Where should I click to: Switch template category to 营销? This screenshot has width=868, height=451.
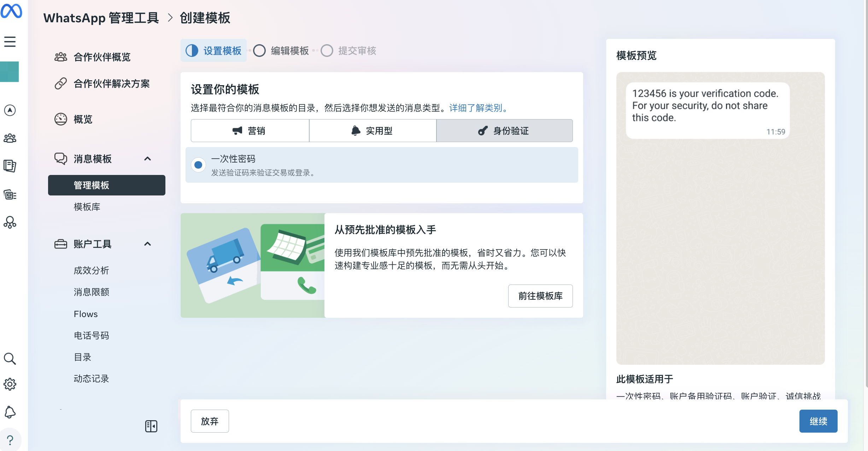[x=250, y=130]
